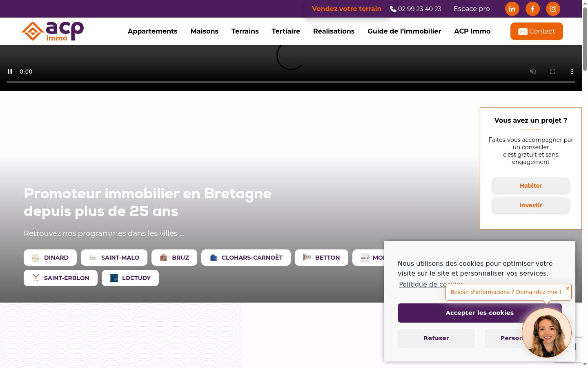Open the Appartements menu
The image size is (588, 368).
[152, 31]
